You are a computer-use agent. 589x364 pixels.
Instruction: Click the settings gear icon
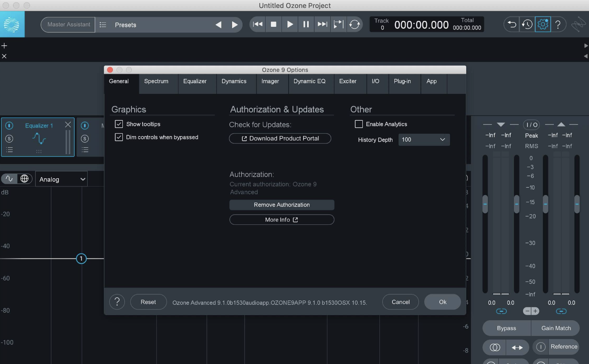point(542,24)
